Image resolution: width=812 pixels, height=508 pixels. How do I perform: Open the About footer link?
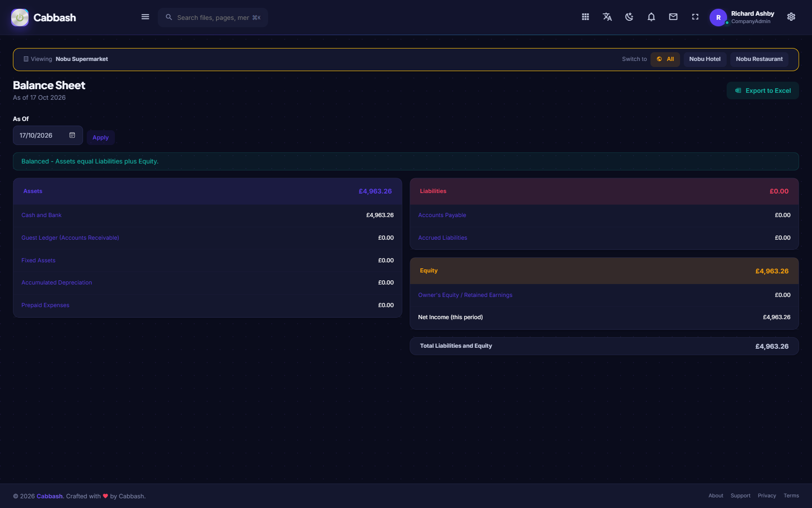716,496
